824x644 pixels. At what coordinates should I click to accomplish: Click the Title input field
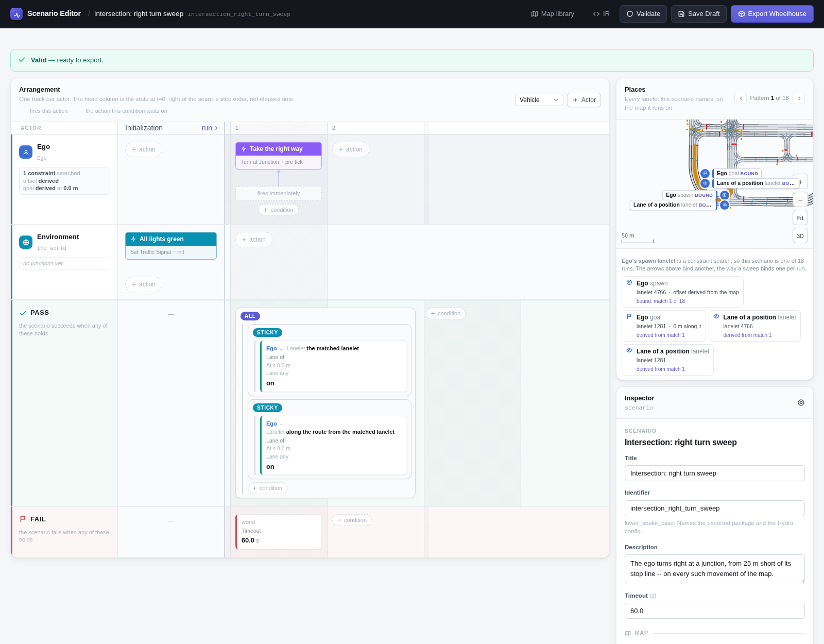coord(715,473)
